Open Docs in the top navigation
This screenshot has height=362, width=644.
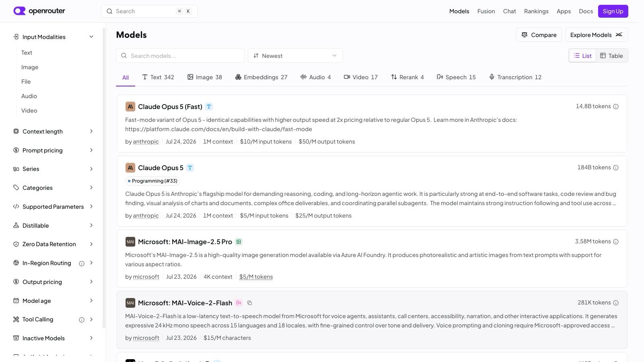click(586, 11)
